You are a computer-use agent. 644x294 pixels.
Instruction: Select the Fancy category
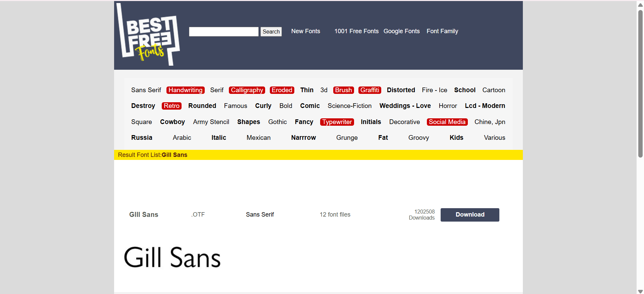click(x=304, y=122)
